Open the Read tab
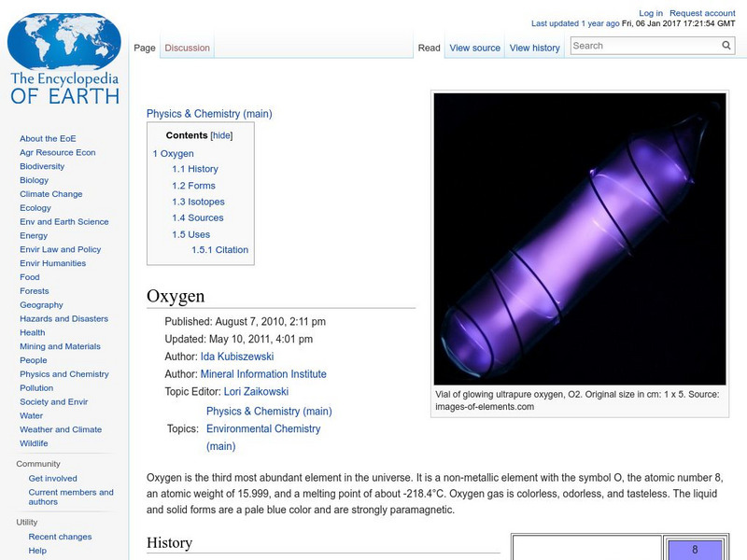Viewport: 747px width, 560px height. [429, 48]
